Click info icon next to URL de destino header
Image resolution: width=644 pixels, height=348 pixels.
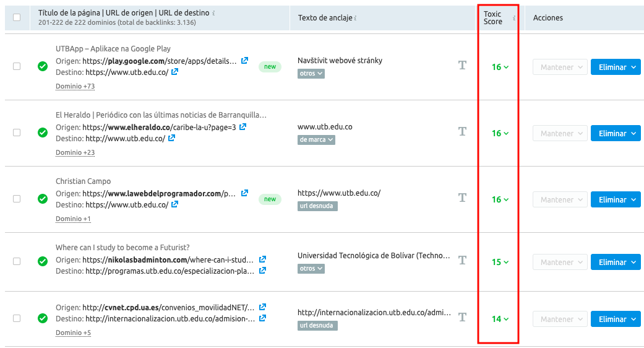click(x=213, y=13)
